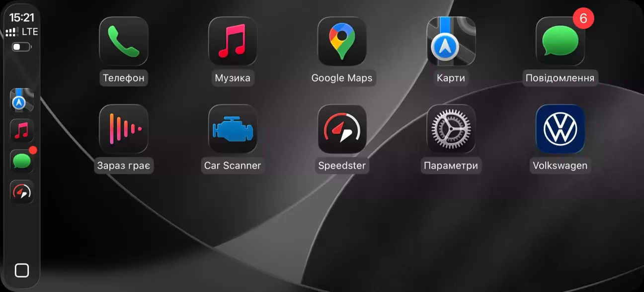Open the Карти maps app in grid
Viewport: 644px width, 292px height.
pos(451,41)
